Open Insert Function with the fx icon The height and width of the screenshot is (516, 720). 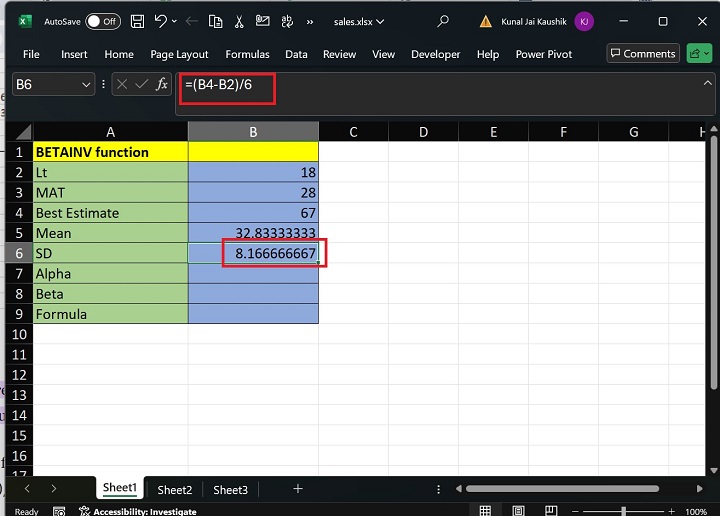click(162, 84)
